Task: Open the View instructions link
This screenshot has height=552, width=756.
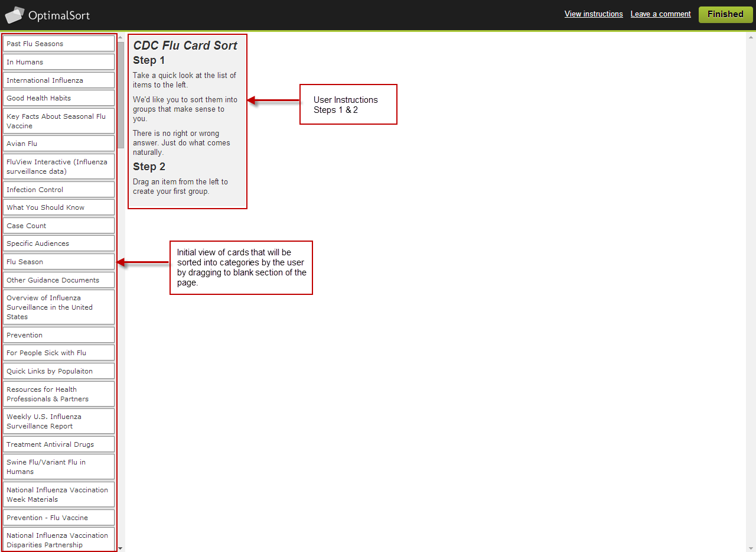Action: pos(594,14)
